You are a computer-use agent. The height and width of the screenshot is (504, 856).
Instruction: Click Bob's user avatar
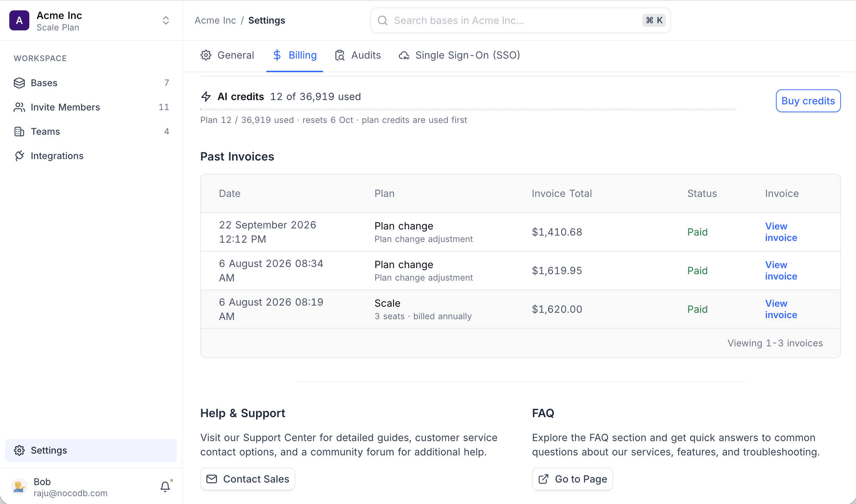pyautogui.click(x=19, y=487)
